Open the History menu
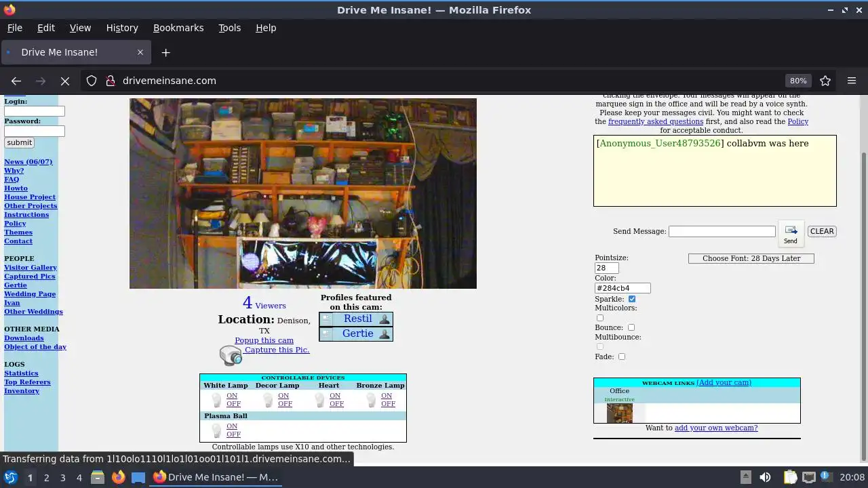This screenshot has height=488, width=868. click(x=122, y=28)
